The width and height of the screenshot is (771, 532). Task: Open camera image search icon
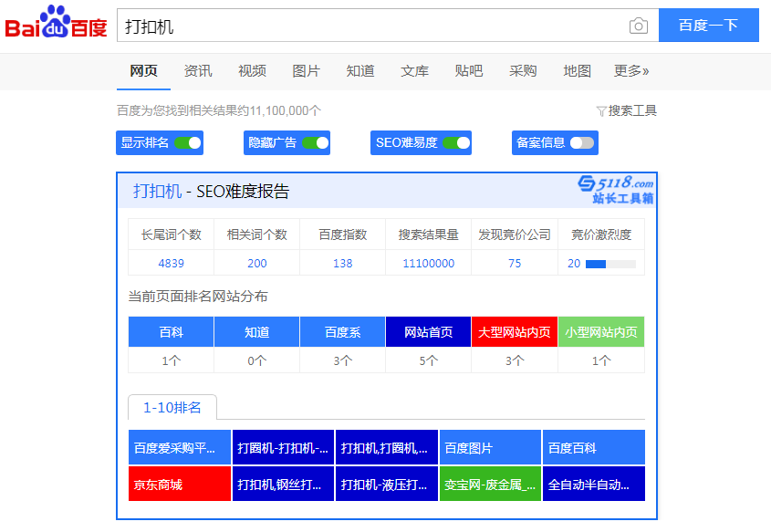[x=638, y=26]
